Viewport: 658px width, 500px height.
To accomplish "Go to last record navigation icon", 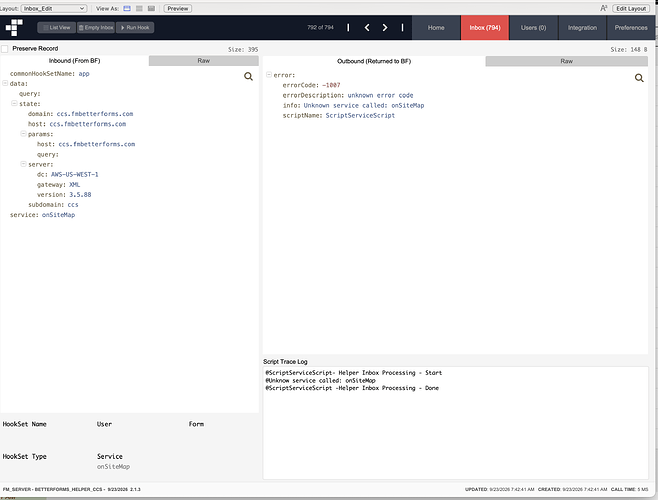I will [x=402, y=28].
